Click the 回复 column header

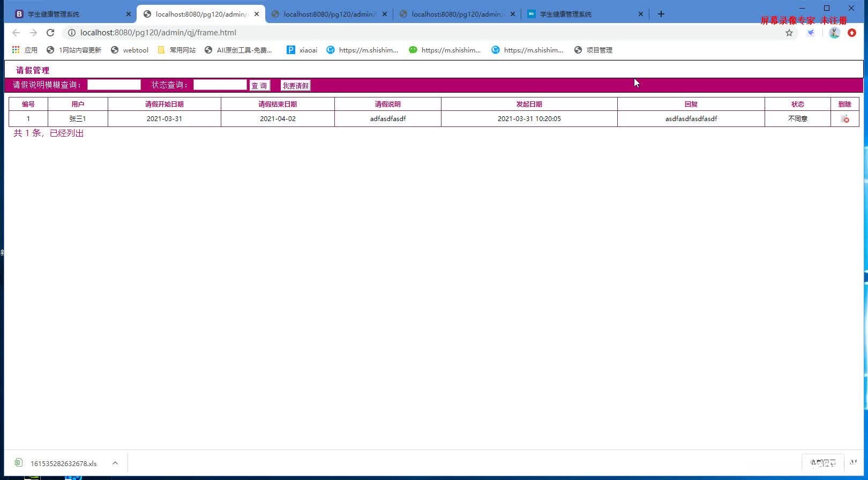tap(691, 104)
